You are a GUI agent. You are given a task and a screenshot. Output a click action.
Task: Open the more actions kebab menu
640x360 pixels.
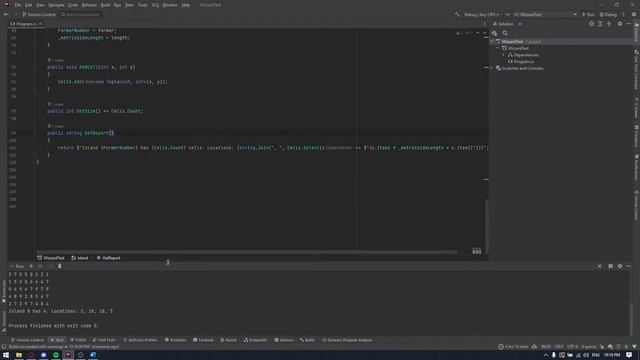pyautogui.click(x=624, y=14)
